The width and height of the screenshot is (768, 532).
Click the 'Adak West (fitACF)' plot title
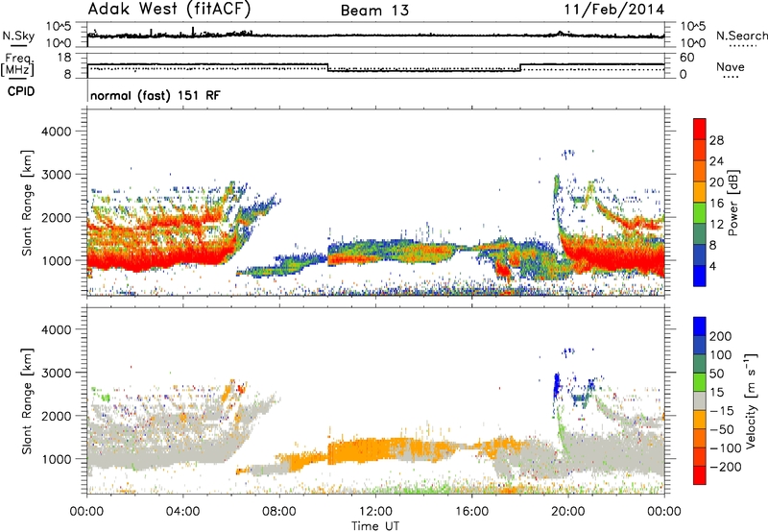point(169,10)
